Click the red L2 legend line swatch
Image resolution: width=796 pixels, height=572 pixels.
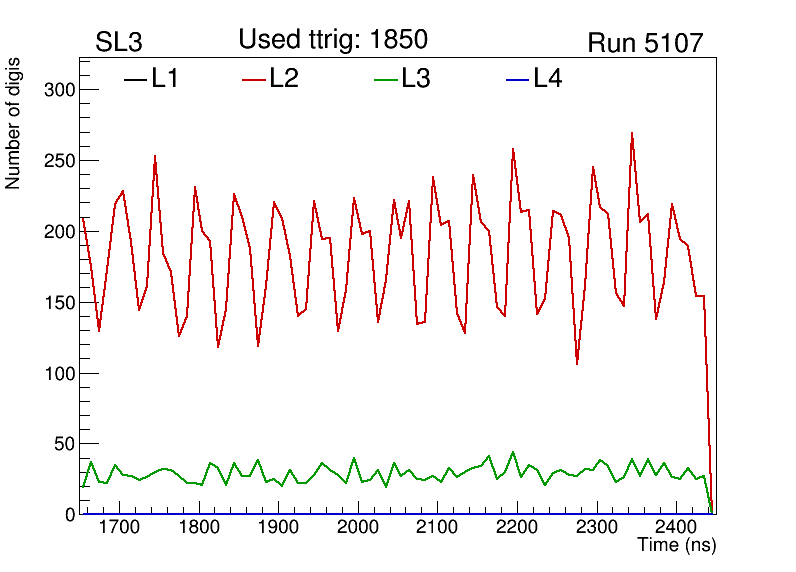(254, 79)
